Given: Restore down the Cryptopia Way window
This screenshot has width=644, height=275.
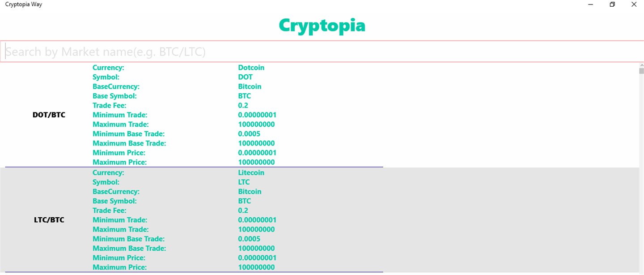Looking at the screenshot, I should tap(612, 4).
